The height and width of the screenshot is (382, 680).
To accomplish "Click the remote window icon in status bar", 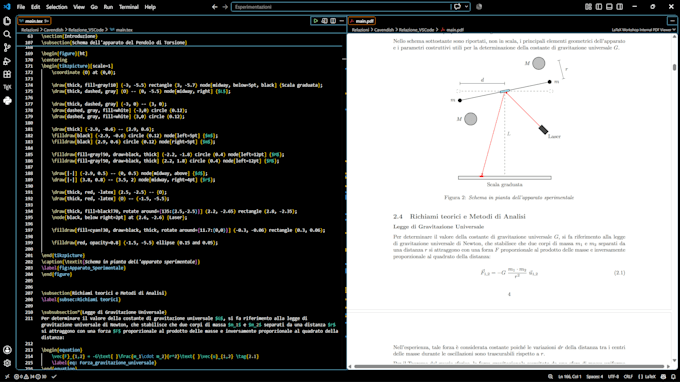I will pos(7,377).
